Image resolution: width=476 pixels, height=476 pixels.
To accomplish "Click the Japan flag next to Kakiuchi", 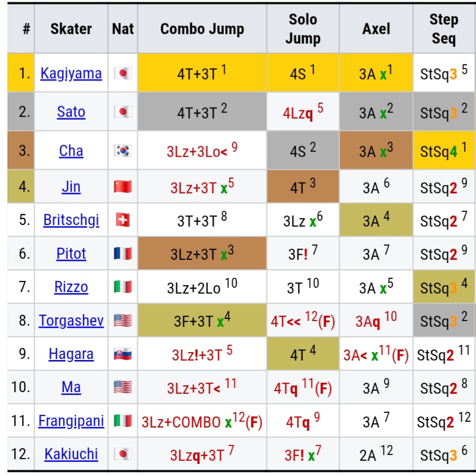I will (x=123, y=454).
